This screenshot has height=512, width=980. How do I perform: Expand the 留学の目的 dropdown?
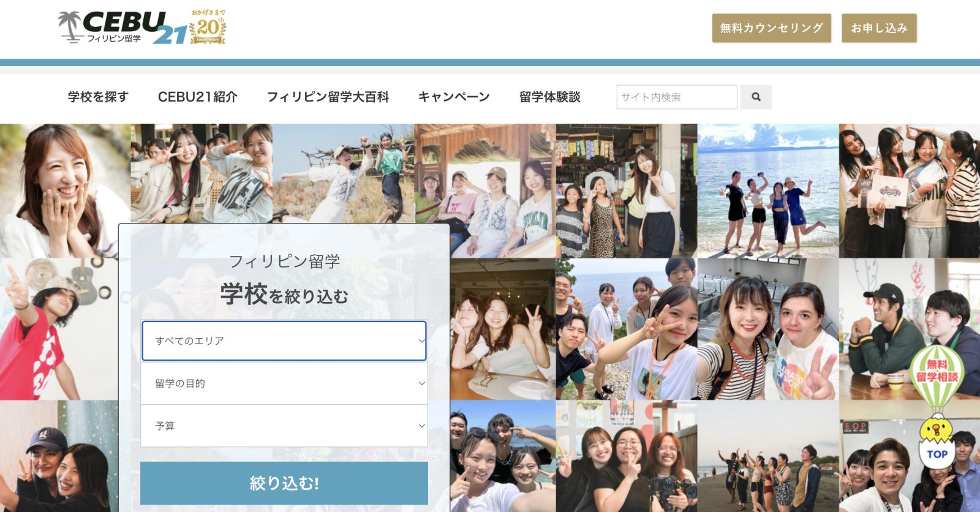[284, 383]
